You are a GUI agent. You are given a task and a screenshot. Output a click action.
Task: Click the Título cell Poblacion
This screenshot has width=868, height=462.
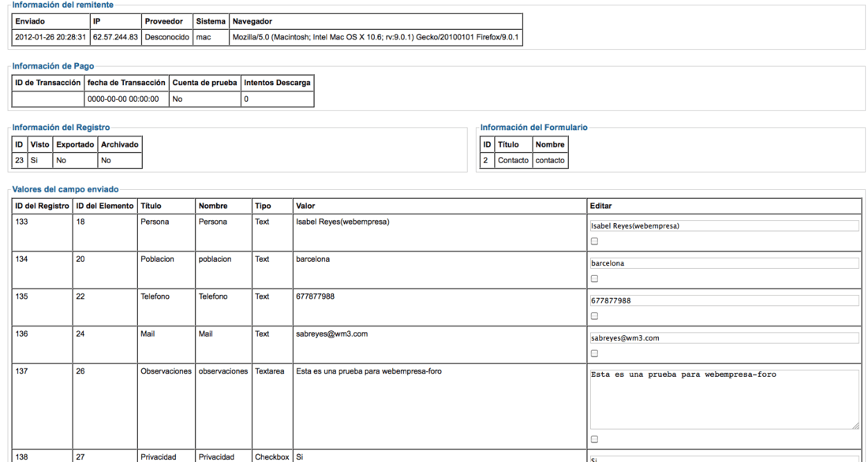157,259
